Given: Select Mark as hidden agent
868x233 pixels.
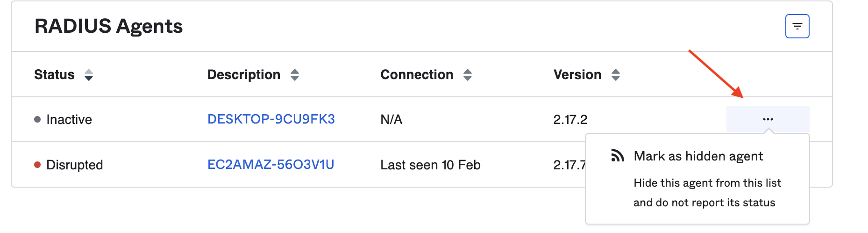Looking at the screenshot, I should click(698, 156).
